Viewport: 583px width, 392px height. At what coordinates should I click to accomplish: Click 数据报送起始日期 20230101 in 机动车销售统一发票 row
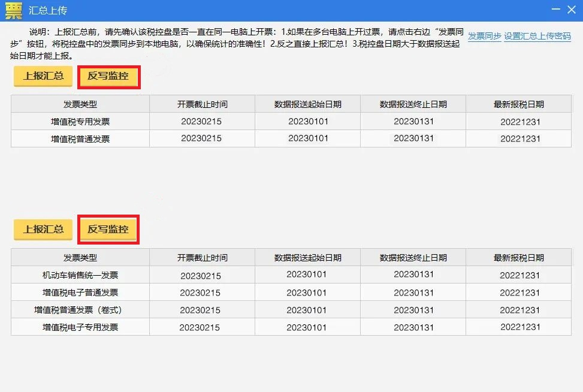(x=306, y=275)
